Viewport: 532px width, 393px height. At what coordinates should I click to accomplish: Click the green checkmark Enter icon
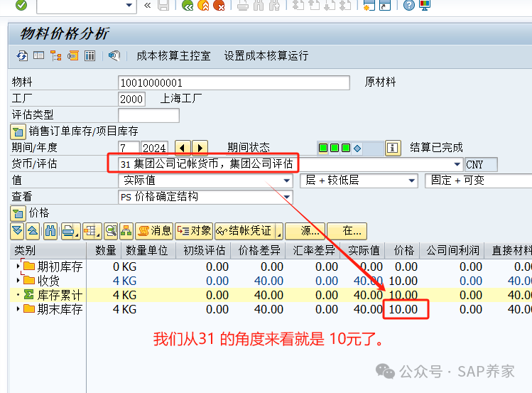pyautogui.click(x=21, y=5)
